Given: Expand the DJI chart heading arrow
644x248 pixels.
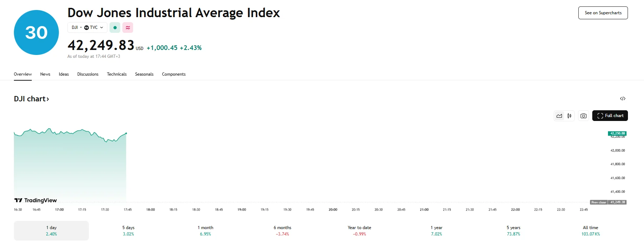Looking at the screenshot, I should pos(47,99).
